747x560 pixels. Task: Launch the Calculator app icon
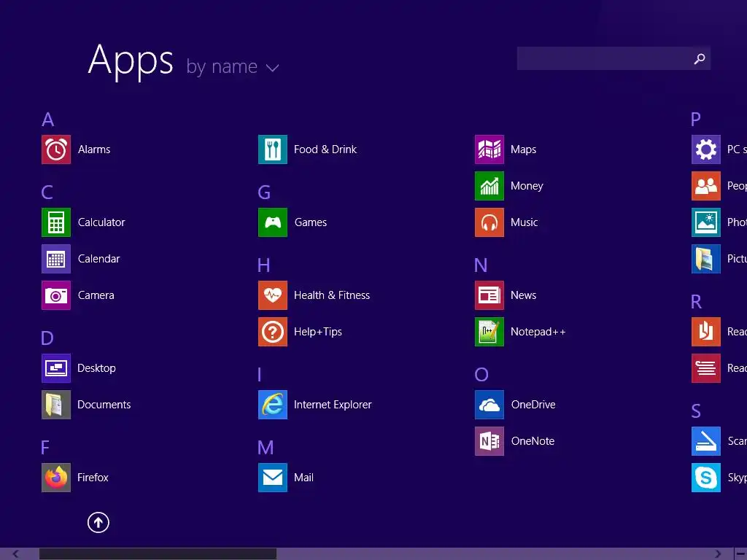tap(55, 222)
